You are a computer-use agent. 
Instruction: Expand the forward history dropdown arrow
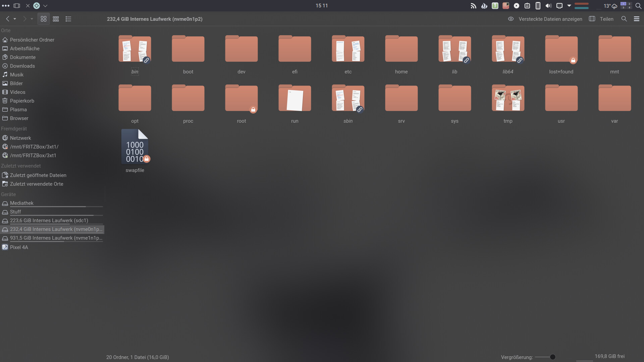tap(32, 19)
